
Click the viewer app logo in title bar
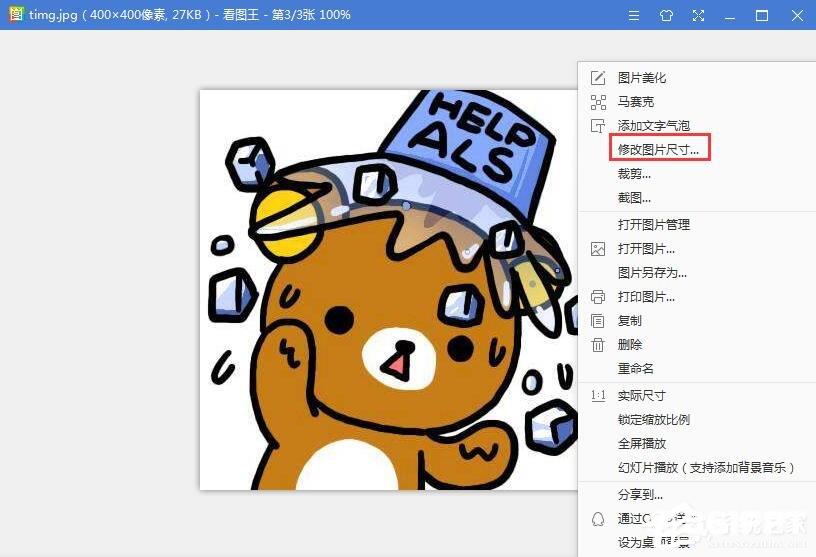pos(16,14)
